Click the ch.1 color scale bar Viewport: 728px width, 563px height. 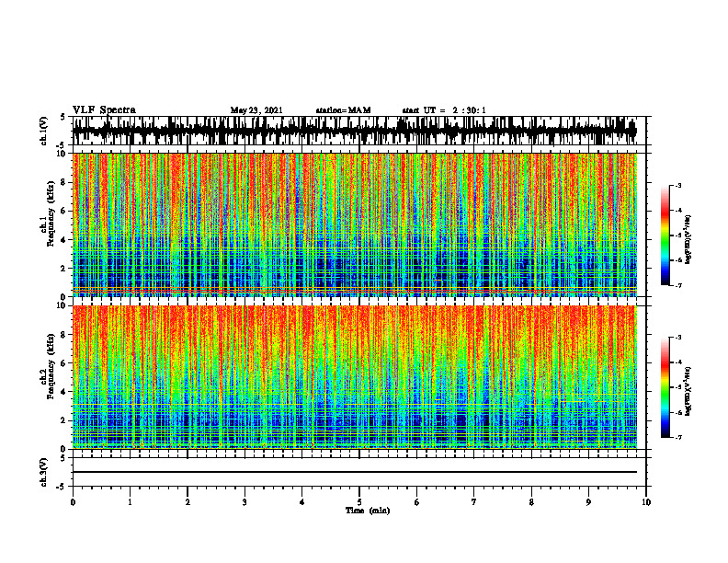click(x=665, y=236)
